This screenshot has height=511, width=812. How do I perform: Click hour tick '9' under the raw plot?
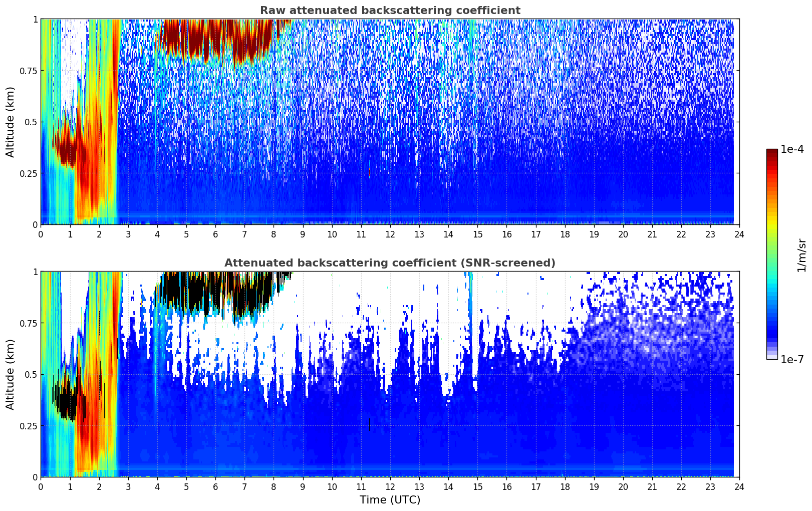(x=303, y=234)
